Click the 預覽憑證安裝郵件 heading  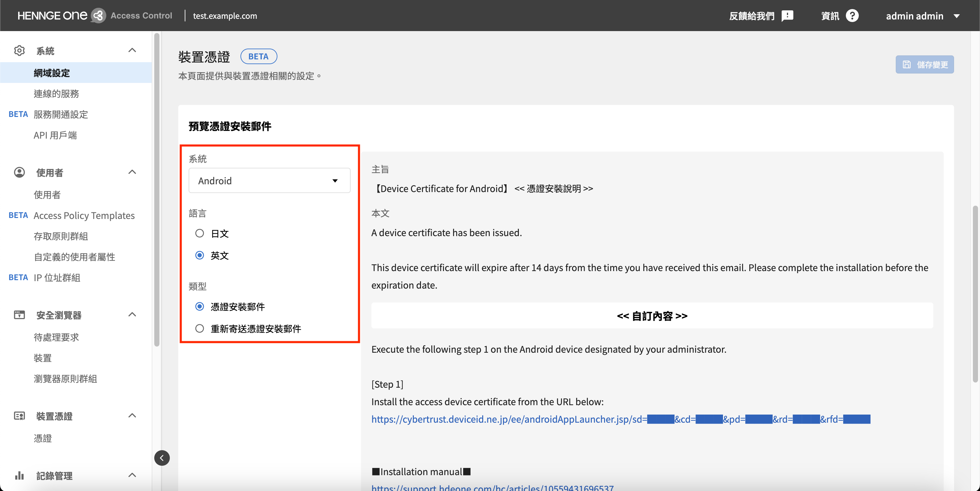[x=230, y=126]
